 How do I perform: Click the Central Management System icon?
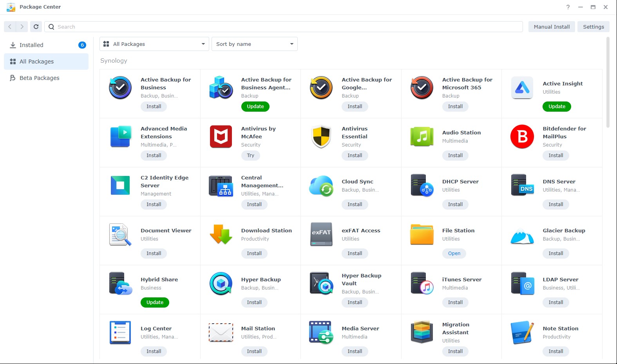pyautogui.click(x=221, y=186)
